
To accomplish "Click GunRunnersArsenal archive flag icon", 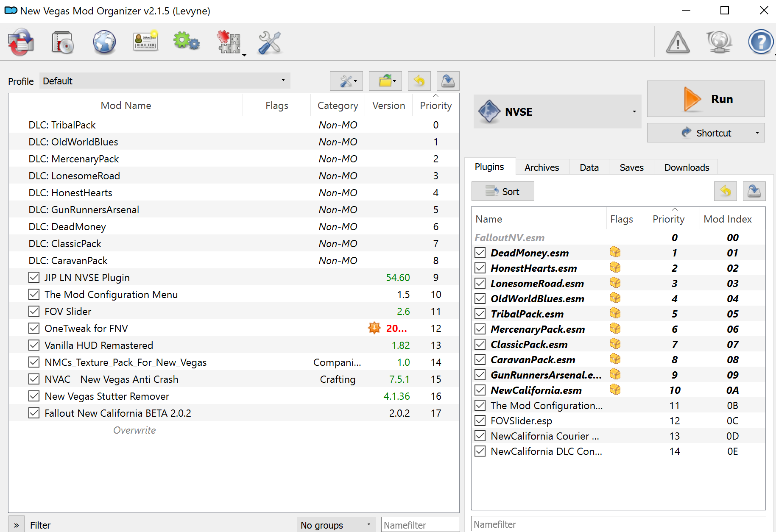I will [x=615, y=375].
